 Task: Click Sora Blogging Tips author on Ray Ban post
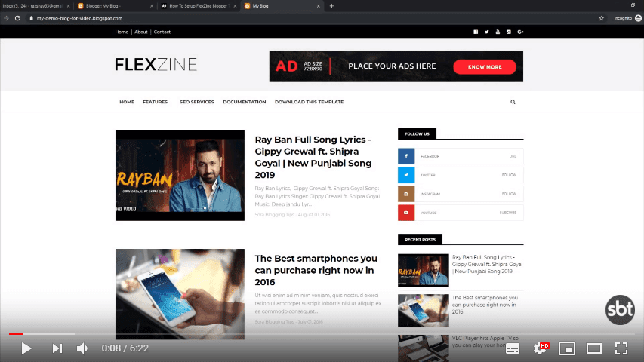274,215
